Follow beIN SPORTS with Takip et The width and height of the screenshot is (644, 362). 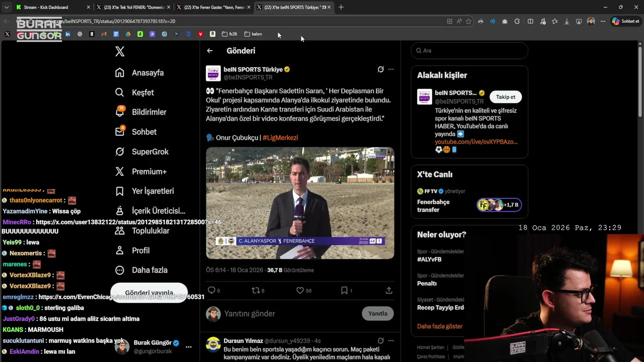tap(506, 97)
